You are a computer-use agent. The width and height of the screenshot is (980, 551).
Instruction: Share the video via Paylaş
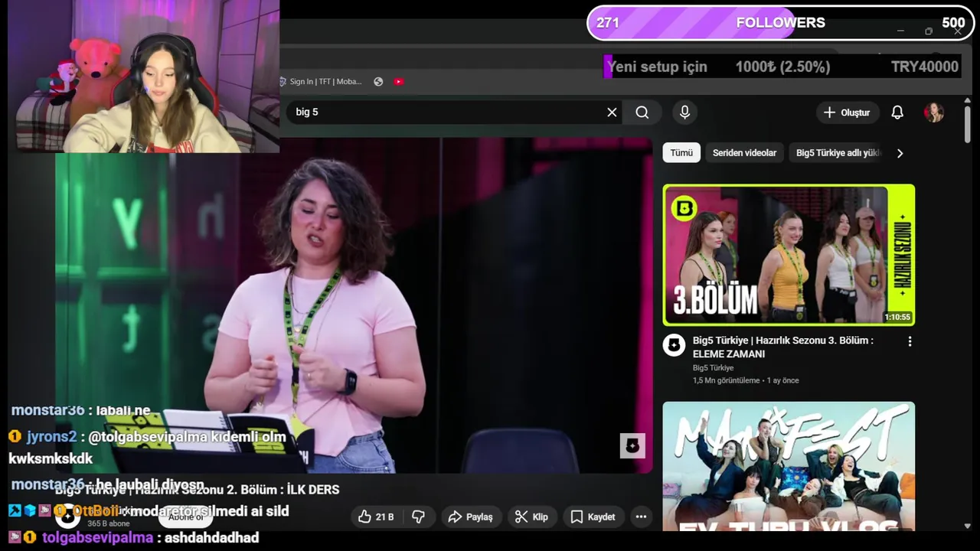470,517
